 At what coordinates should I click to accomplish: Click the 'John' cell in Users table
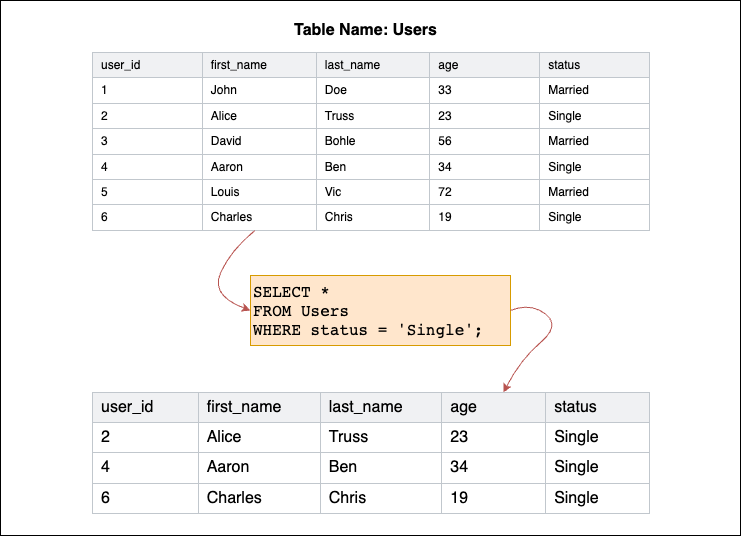[224, 90]
